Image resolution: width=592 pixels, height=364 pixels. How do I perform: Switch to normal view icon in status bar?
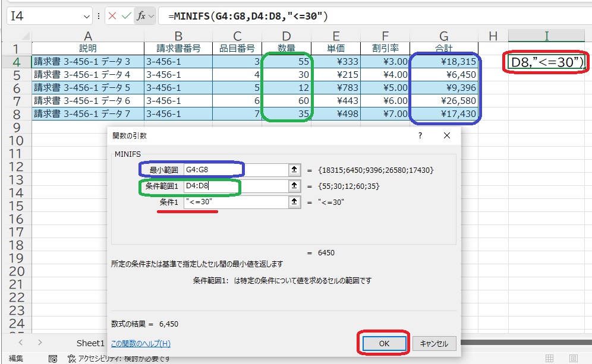(550, 358)
